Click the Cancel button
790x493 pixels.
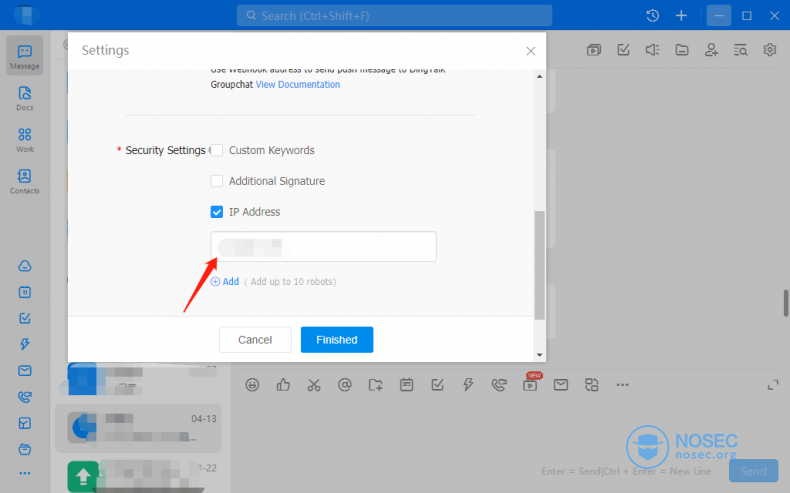255,339
